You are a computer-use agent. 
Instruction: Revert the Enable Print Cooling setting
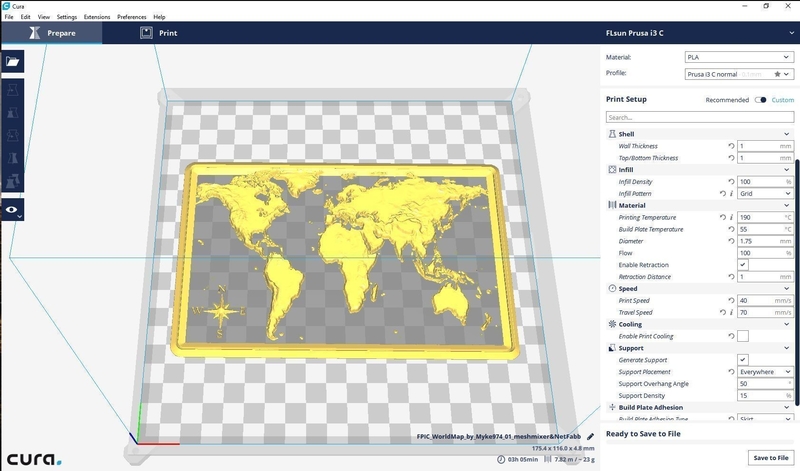[x=731, y=336]
